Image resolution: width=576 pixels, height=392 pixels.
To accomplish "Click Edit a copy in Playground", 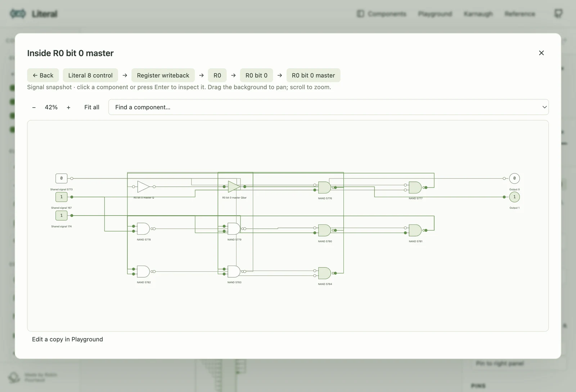I will 67,339.
